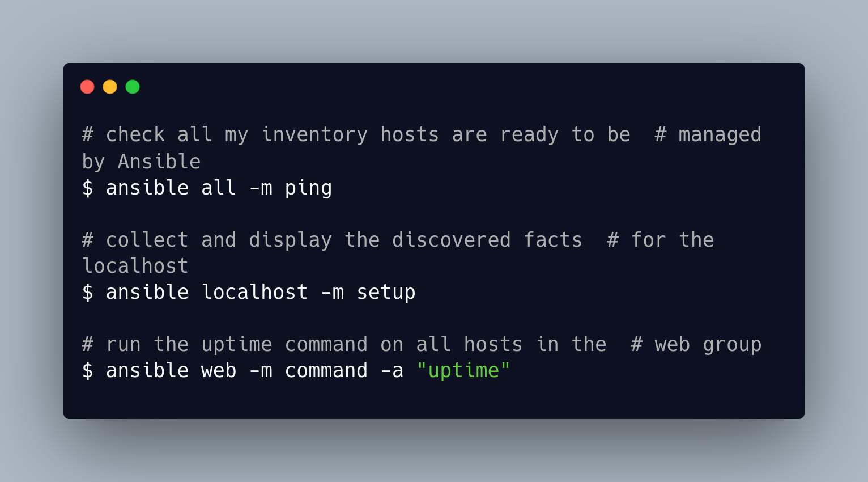Click the word ping in first command
The height and width of the screenshot is (482, 868).
pos(308,188)
